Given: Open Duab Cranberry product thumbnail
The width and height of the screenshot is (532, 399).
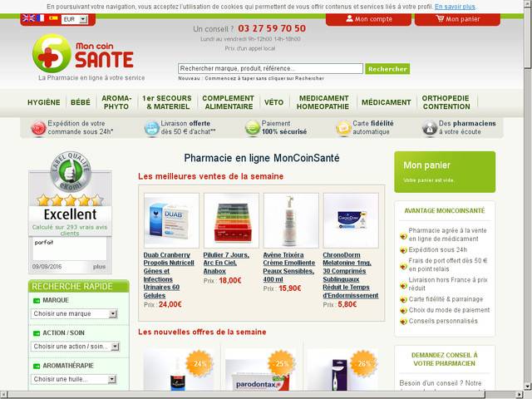Looking at the screenshot, I should (x=171, y=220).
